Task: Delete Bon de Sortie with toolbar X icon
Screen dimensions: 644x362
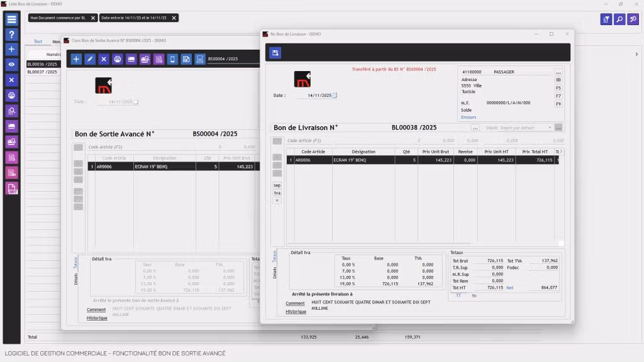Action: (x=104, y=59)
